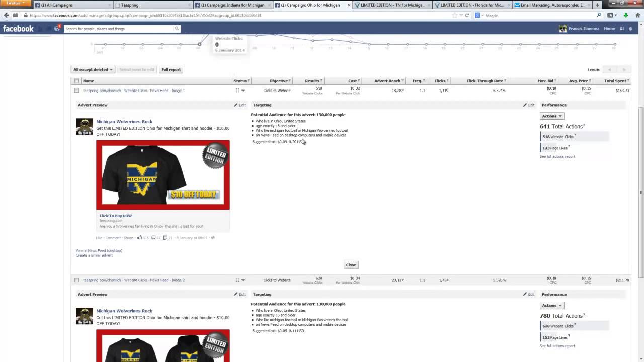Image resolution: width=644 pixels, height=362 pixels.
Task: Close the Ohio for Michigan campaign tab
Action: [349, 5]
